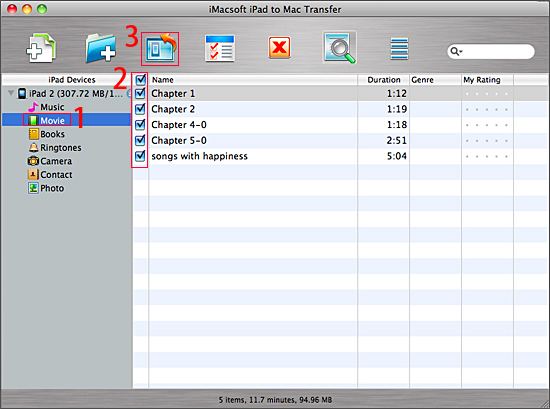This screenshot has height=409, width=550.
Task: Click the 2:51 duration cell
Action: click(397, 141)
